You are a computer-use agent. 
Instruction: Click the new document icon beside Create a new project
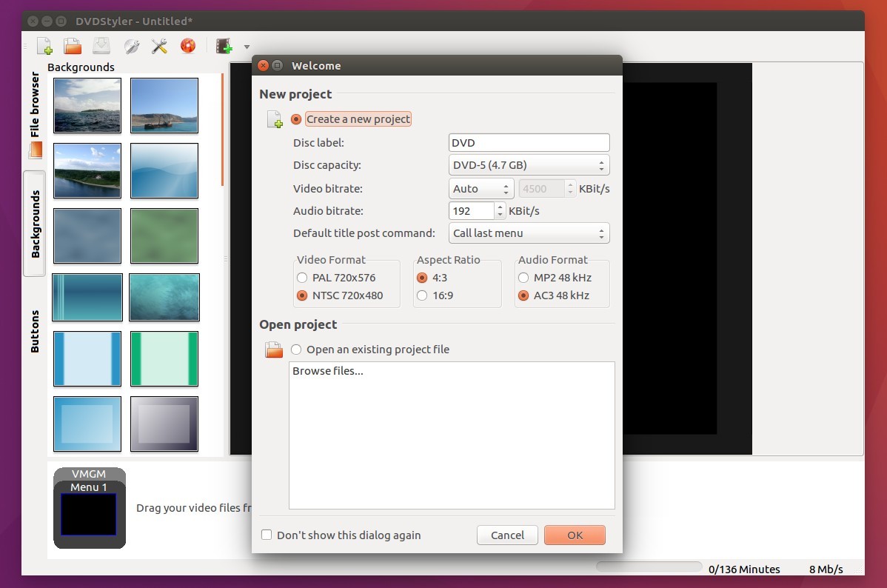tap(275, 119)
